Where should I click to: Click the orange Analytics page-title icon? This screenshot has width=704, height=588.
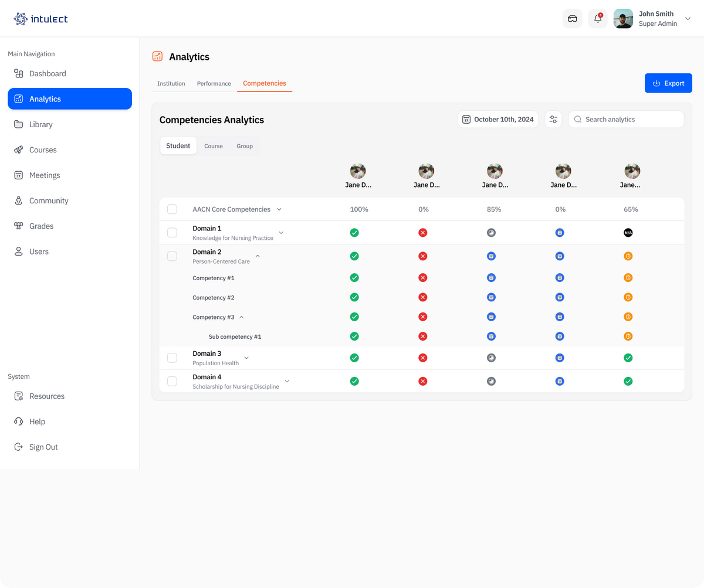coord(157,56)
